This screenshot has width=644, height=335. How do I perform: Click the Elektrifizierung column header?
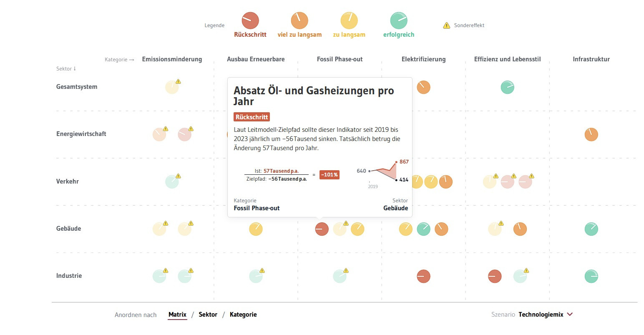pyautogui.click(x=423, y=59)
